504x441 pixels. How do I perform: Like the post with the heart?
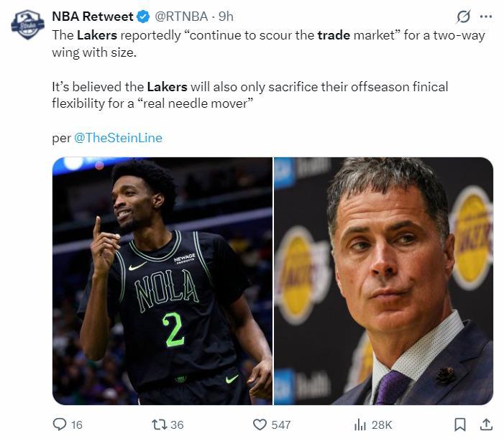[x=260, y=424]
